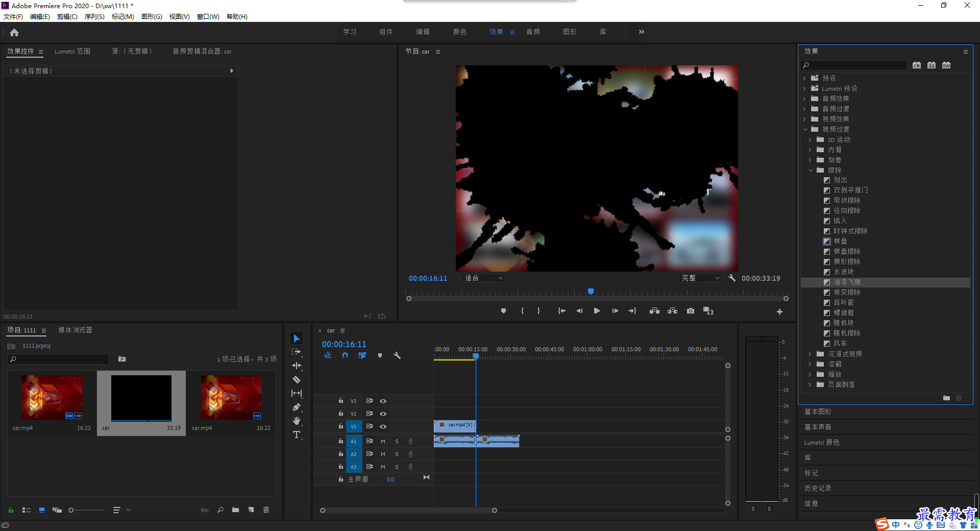
Task: Open the 历史记录 panel
Action: [x=818, y=488]
